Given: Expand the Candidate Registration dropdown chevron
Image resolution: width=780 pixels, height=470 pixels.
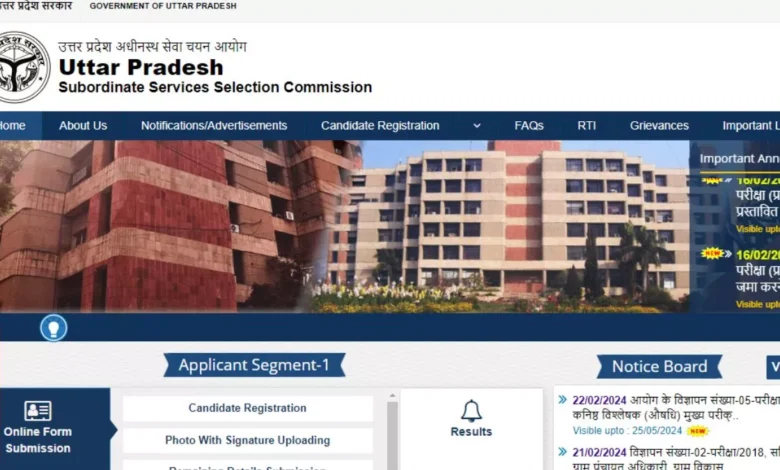Looking at the screenshot, I should [477, 126].
